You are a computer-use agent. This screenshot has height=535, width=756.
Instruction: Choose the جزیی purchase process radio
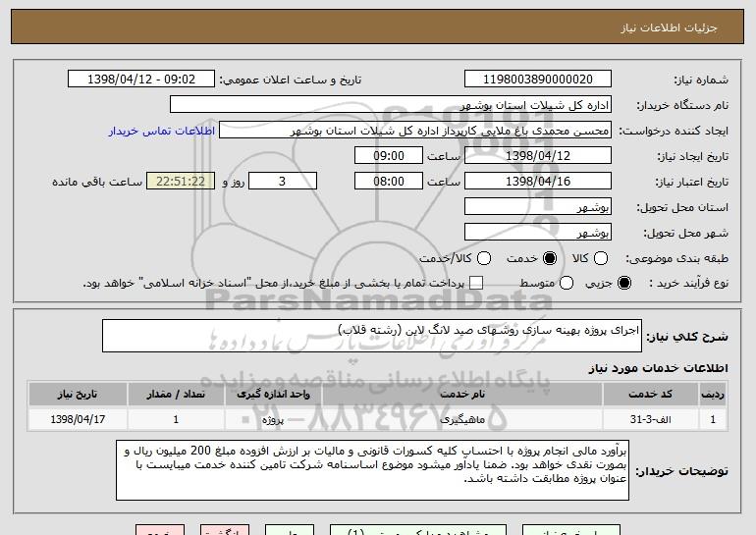point(624,283)
